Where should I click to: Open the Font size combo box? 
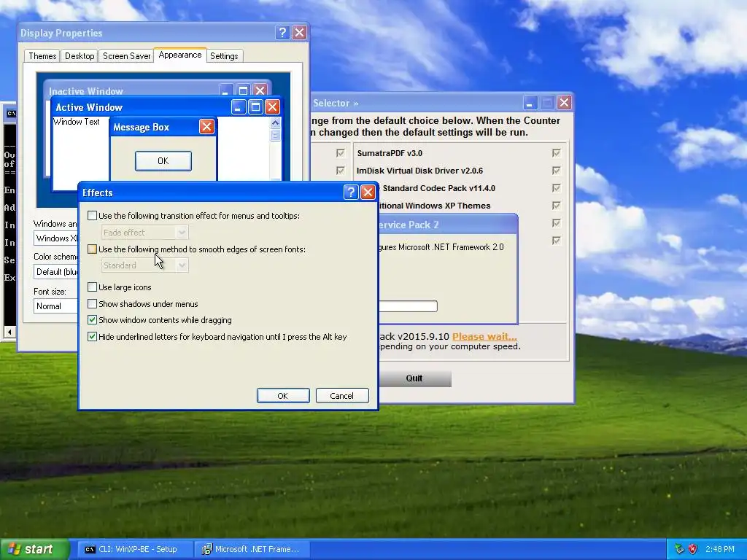coord(56,306)
